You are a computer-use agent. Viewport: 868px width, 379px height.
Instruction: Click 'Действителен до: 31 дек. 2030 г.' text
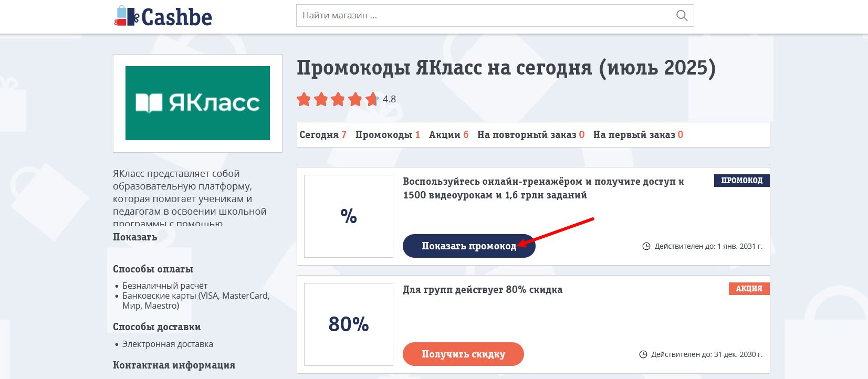pyautogui.click(x=707, y=354)
